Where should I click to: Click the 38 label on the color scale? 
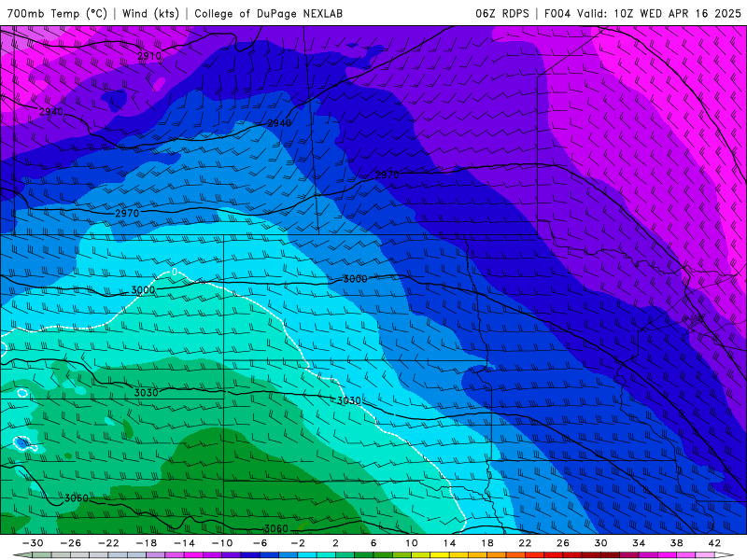click(x=676, y=543)
